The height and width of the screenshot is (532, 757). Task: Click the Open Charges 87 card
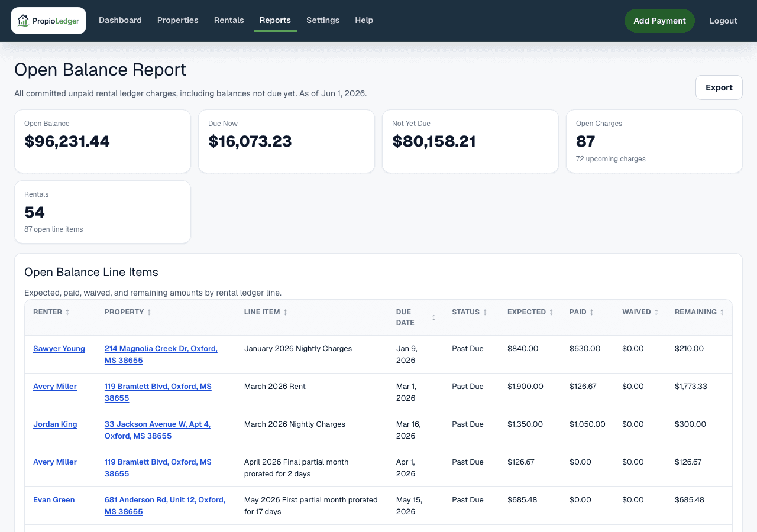click(654, 141)
